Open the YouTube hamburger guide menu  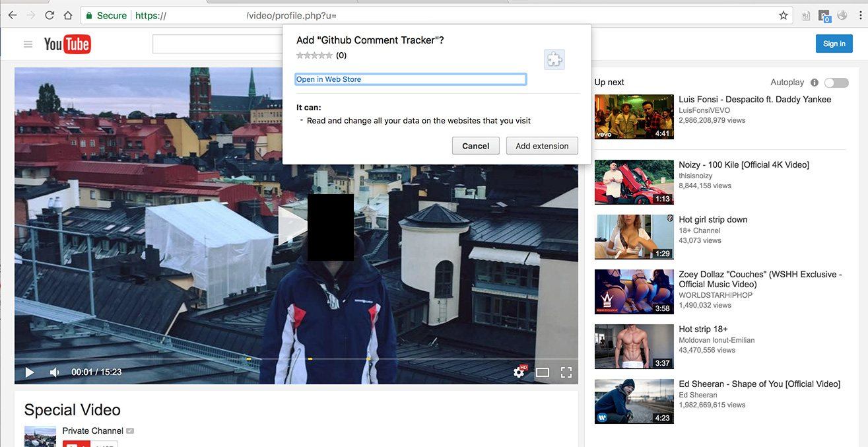(28, 44)
